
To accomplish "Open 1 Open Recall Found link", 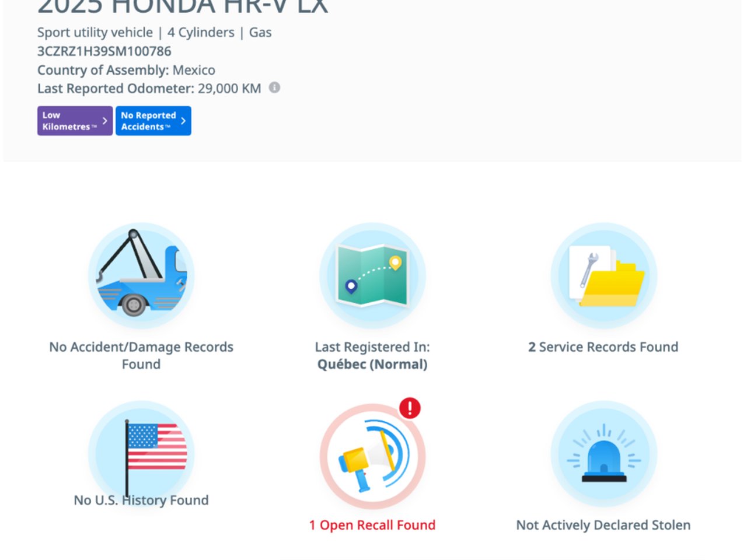I will 372,525.
